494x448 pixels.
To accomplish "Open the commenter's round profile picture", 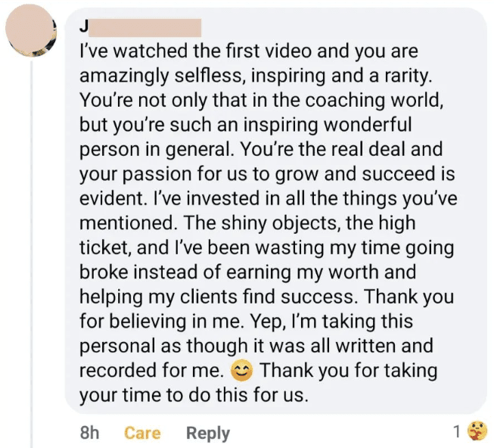I will coord(31,31).
